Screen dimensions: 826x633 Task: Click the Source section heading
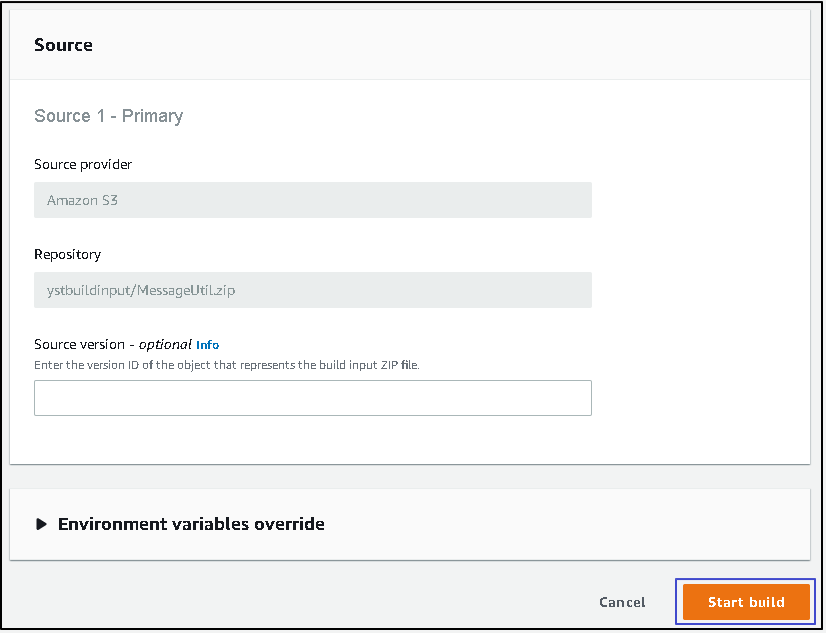pos(63,45)
